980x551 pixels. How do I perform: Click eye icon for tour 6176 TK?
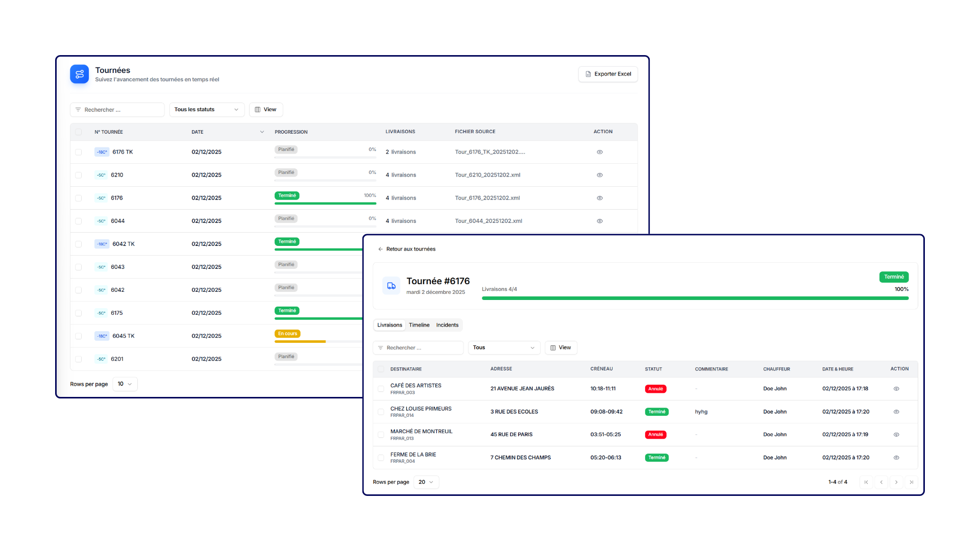coord(600,152)
